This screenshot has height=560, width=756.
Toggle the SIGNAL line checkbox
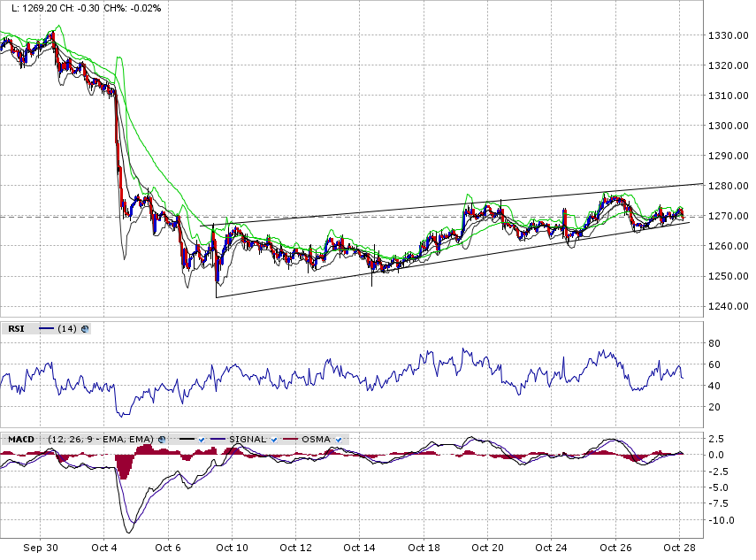coord(274,440)
